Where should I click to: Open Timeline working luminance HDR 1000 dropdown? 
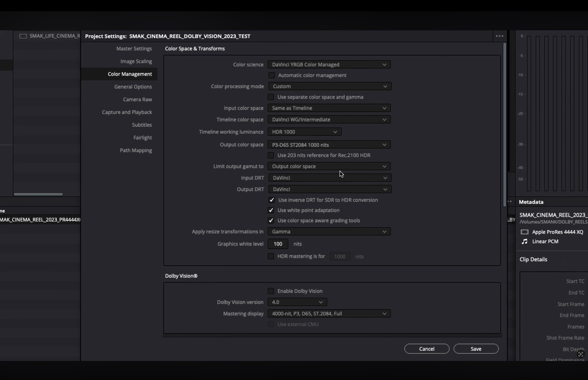(304, 132)
